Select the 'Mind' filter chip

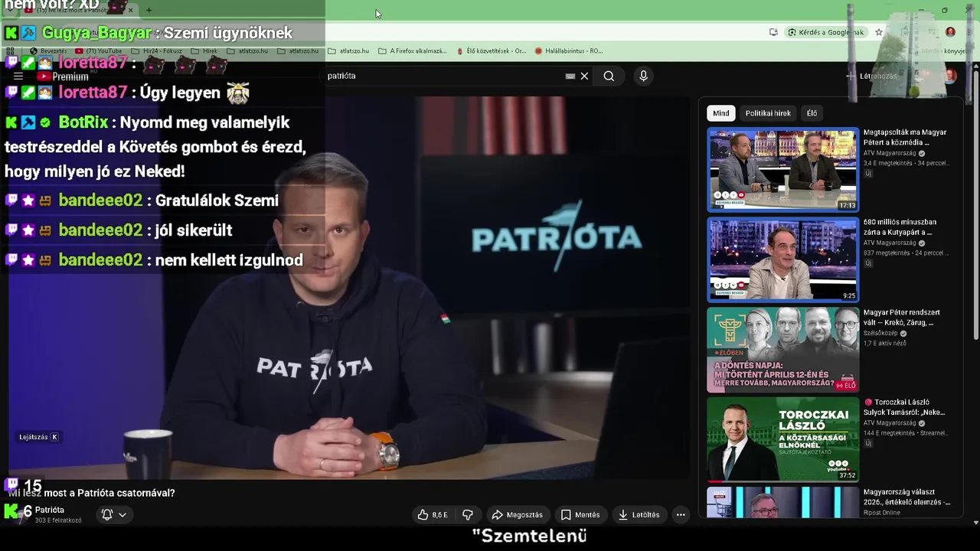[721, 113]
